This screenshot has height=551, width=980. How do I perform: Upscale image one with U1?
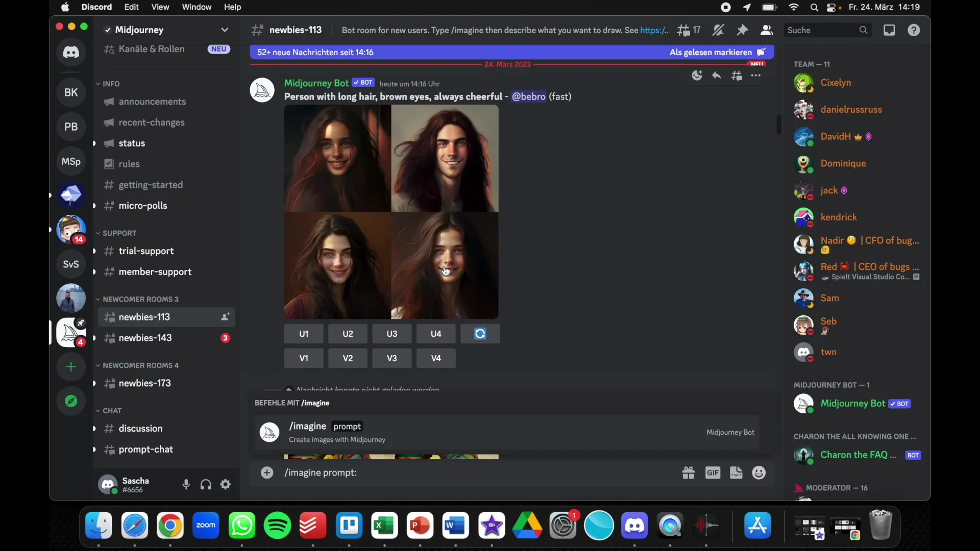pos(304,334)
